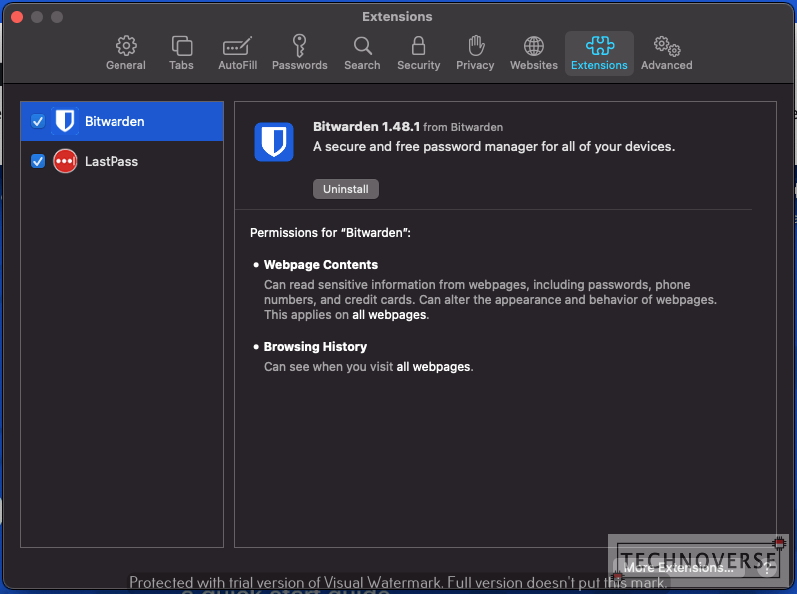Image resolution: width=797 pixels, height=594 pixels.
Task: Disable the LastPass extension checkbox
Action: tap(38, 161)
